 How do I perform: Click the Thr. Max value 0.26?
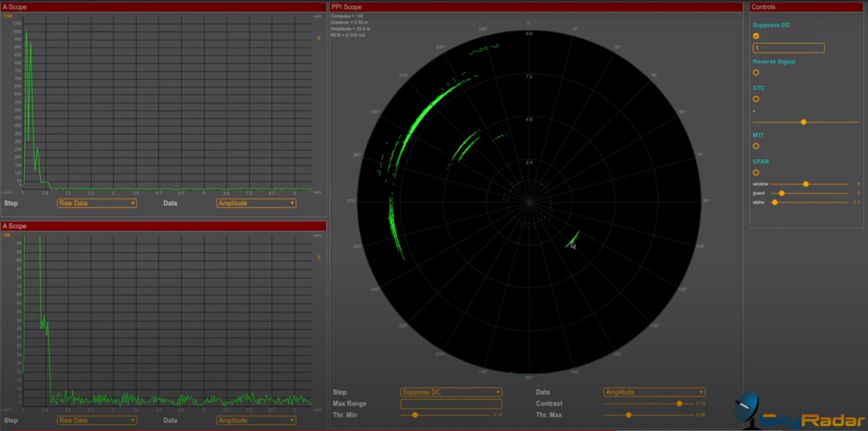pos(701,415)
